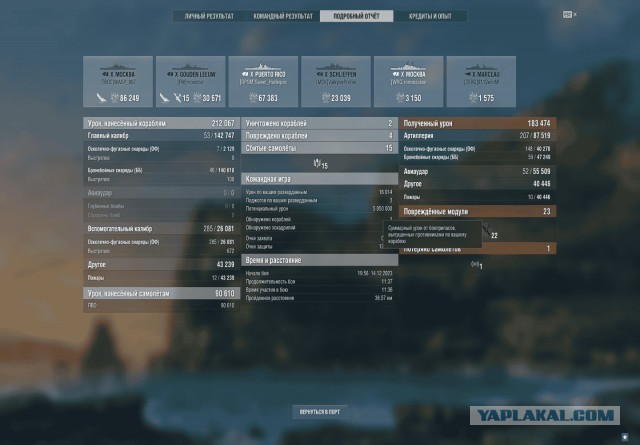Click the damage icon beside 30 671
The height and width of the screenshot is (445, 640).
tap(197, 98)
